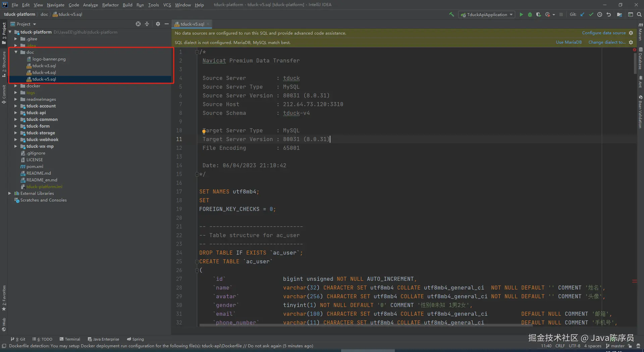This screenshot has height=352, width=644.
Task: Click the Search Everywhere magnifier icon
Action: 639,14
